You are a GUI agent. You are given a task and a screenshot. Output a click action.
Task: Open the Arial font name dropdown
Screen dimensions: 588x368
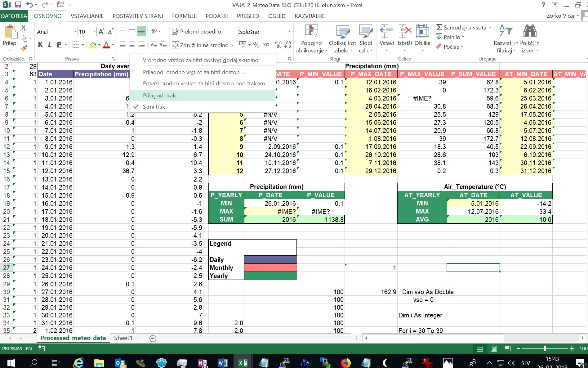pos(75,32)
